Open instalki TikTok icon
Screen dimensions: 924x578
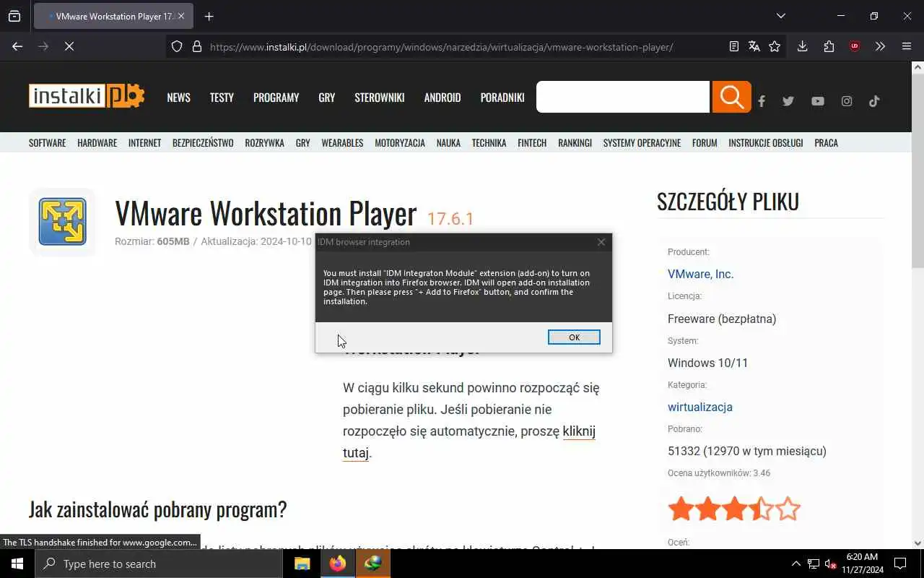(x=874, y=101)
